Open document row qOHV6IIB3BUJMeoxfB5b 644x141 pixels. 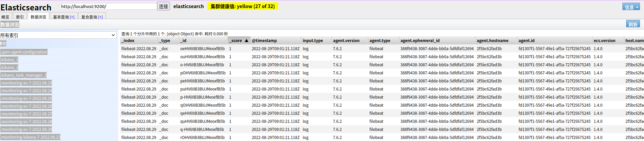pos(382,105)
